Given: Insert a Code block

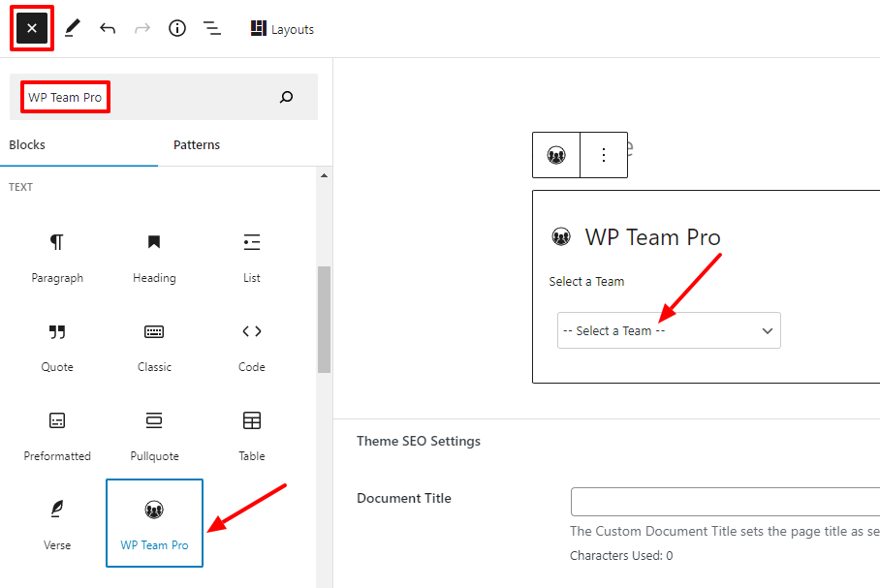Looking at the screenshot, I should pyautogui.click(x=251, y=346).
